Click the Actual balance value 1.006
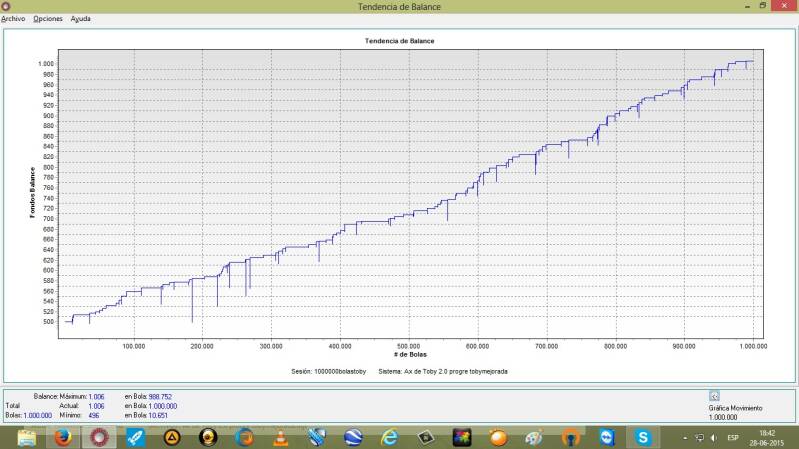The image size is (799, 449). point(96,406)
